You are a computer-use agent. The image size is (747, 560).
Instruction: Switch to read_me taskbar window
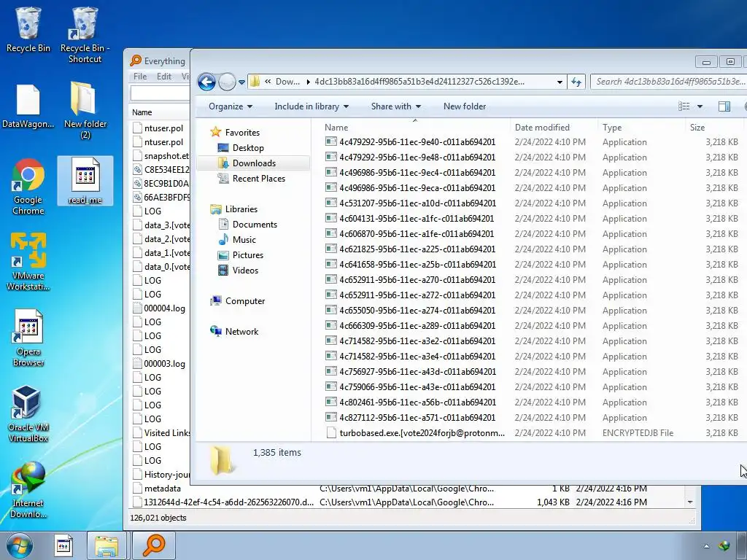[x=64, y=545]
